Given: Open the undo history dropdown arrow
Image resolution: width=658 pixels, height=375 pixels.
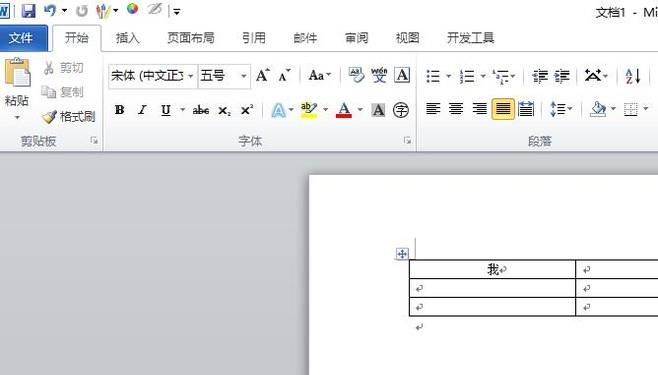Looking at the screenshot, I should coord(64,10).
